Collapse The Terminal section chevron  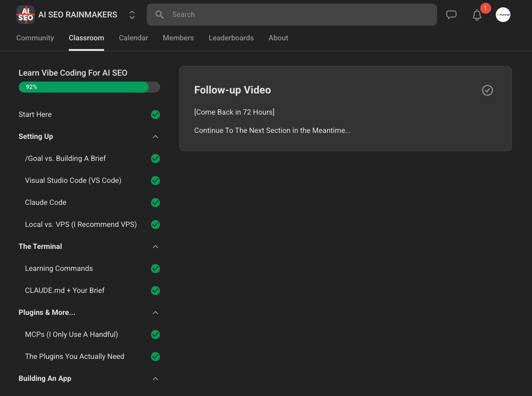point(155,247)
